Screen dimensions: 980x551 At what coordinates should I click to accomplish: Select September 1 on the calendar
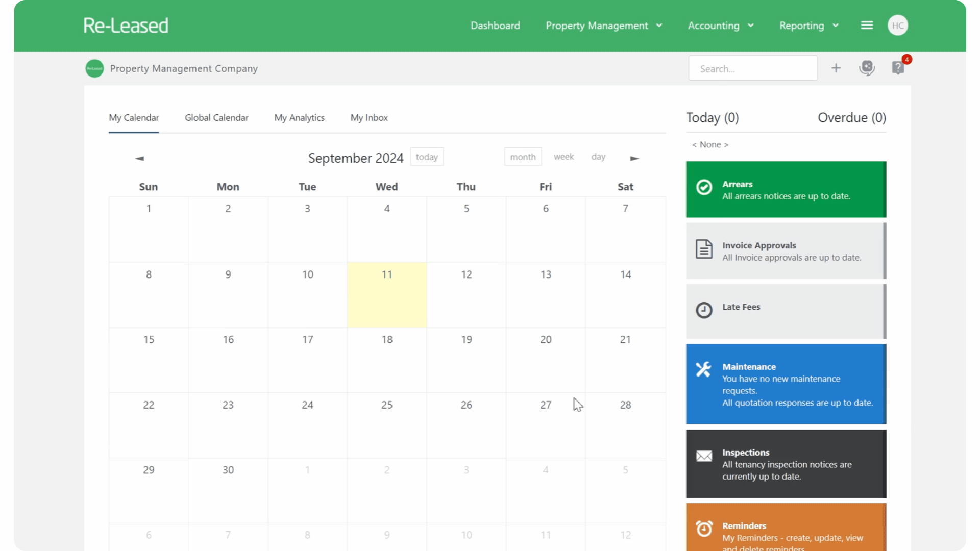149,230
